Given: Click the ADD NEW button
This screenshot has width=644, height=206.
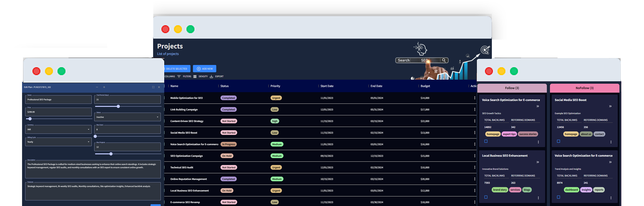Looking at the screenshot, I should coord(204,69).
